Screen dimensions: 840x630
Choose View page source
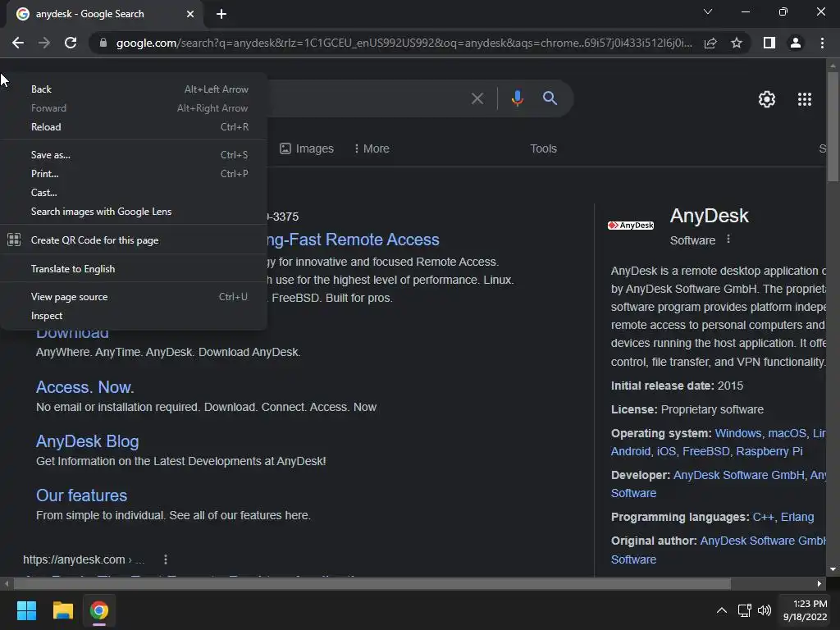[x=134, y=297]
